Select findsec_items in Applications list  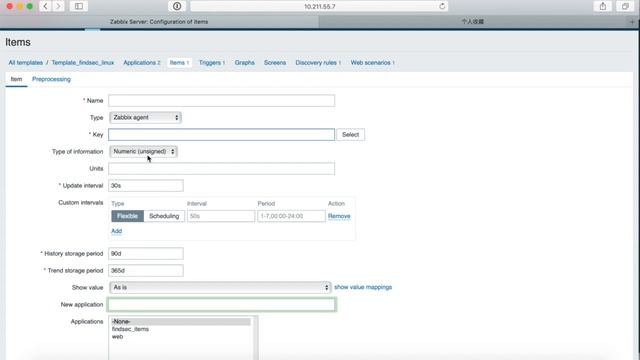click(181, 329)
